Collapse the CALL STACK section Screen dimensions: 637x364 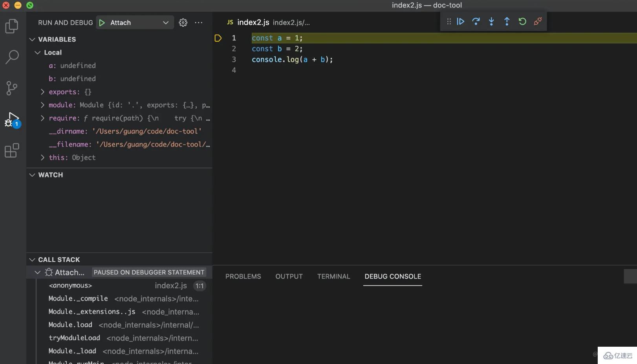pos(32,260)
